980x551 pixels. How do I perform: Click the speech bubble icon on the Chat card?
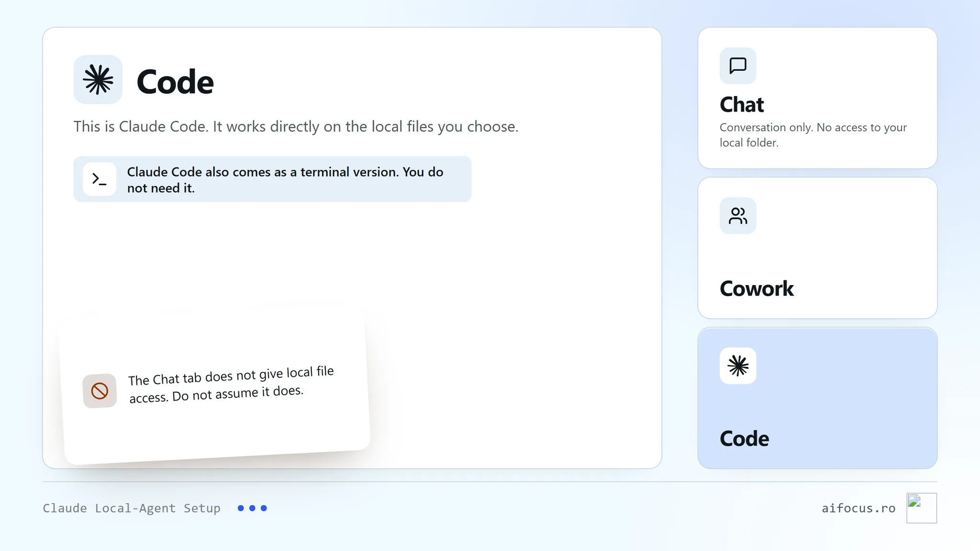coord(738,66)
